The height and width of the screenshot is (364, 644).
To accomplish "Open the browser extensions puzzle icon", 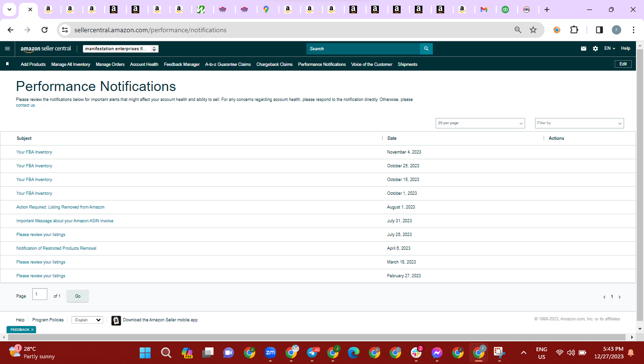I will click(574, 30).
